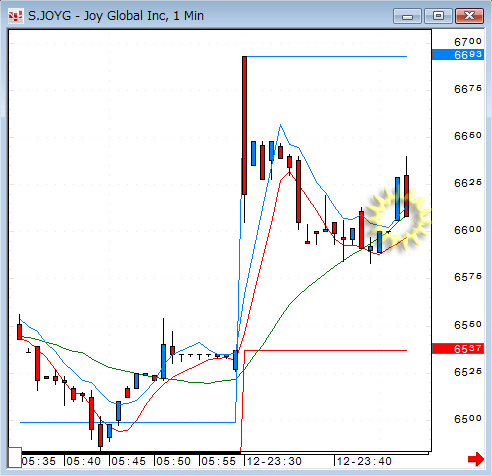The width and height of the screenshot is (492, 476).
Task: Click the 05:55 time axis label
Action: pos(219,461)
